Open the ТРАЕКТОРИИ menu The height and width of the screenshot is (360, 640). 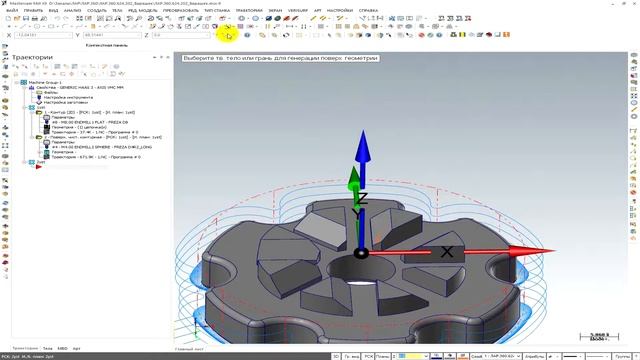[x=249, y=11]
